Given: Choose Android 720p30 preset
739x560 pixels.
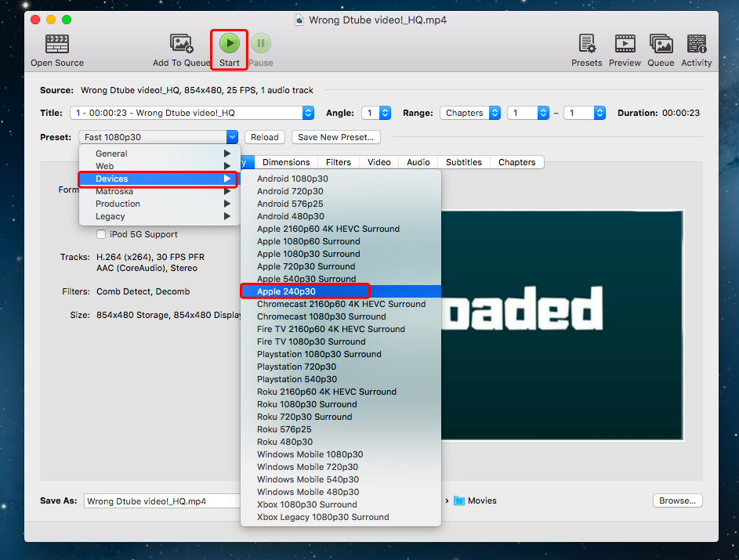Looking at the screenshot, I should tap(341, 191).
